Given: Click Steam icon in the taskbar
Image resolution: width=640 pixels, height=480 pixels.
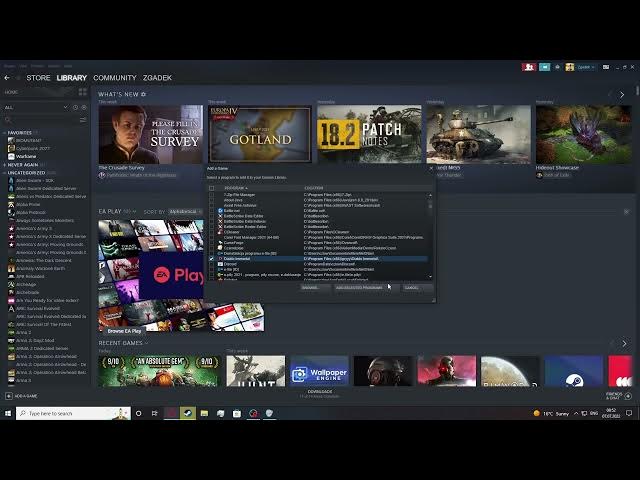Looking at the screenshot, I should point(188,413).
